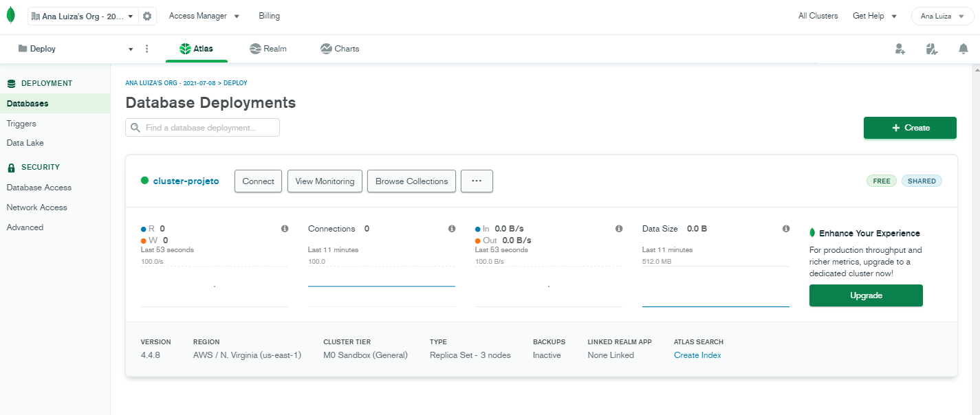This screenshot has width=980, height=415.
Task: Click the page scrollbar up arrow
Action: click(977, 70)
